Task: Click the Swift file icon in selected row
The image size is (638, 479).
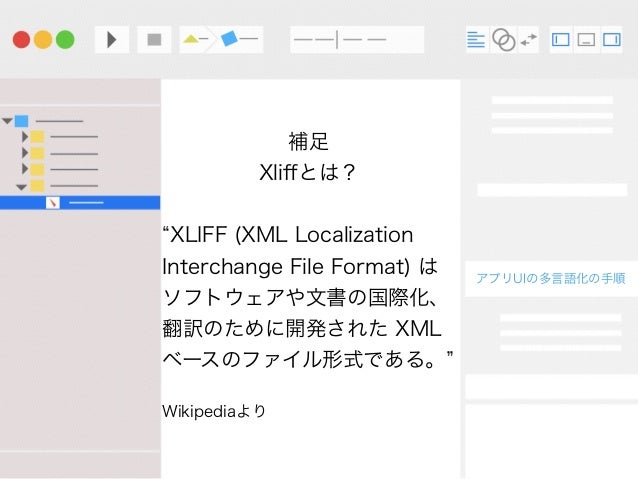Action: point(53,202)
